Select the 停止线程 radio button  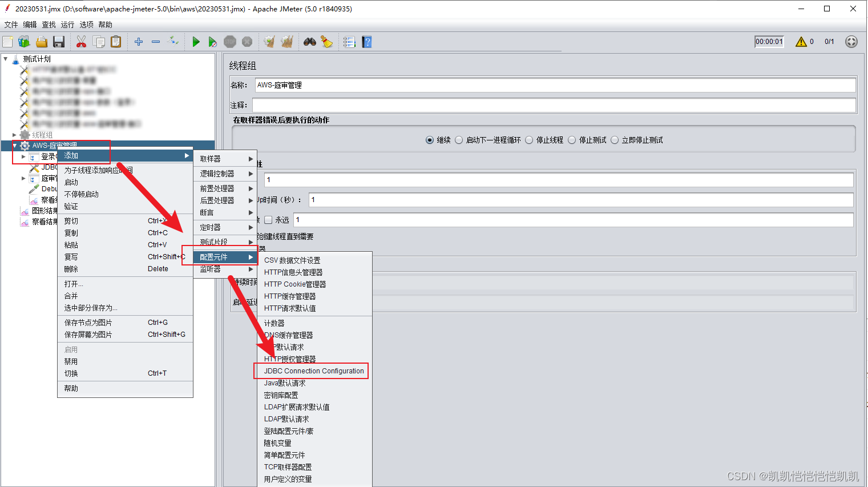(529, 140)
